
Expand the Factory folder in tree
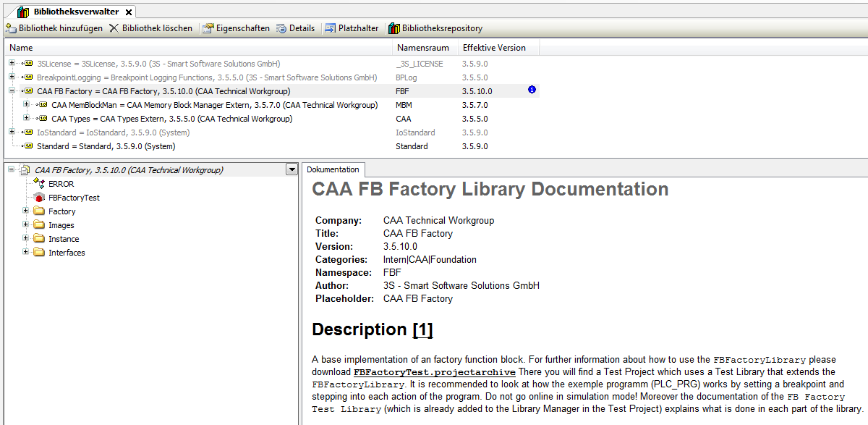[27, 211]
